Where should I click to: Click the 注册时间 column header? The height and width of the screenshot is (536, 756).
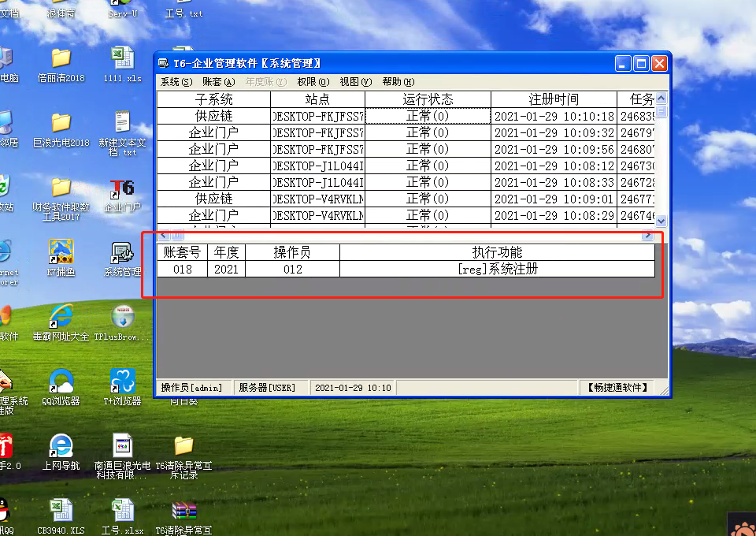[554, 99]
